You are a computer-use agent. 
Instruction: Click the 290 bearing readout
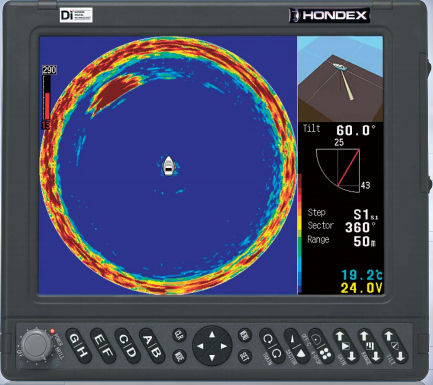coord(49,70)
